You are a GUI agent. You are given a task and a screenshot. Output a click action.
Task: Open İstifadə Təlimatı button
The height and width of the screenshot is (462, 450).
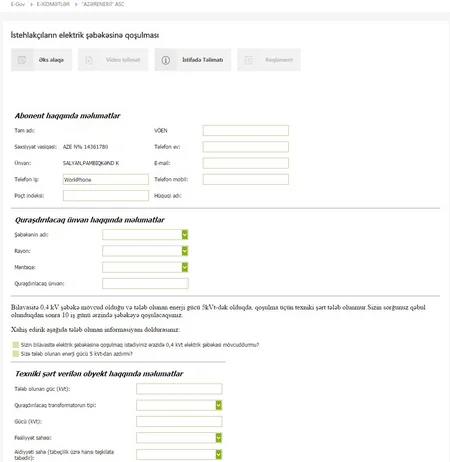tap(193, 60)
